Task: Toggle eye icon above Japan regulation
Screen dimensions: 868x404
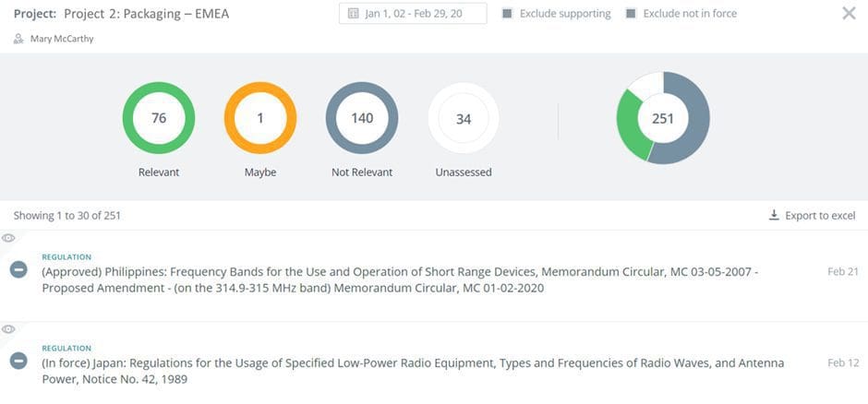Action: click(x=8, y=329)
